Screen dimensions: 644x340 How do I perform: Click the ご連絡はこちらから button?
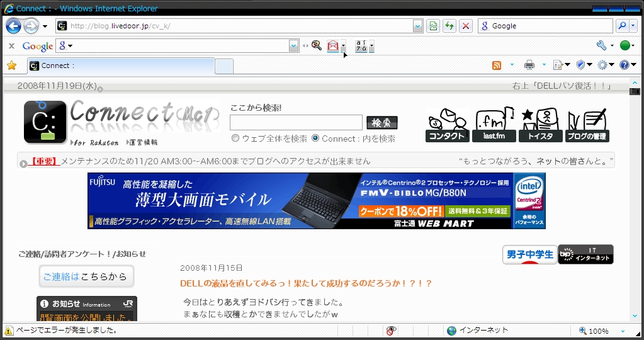86,276
